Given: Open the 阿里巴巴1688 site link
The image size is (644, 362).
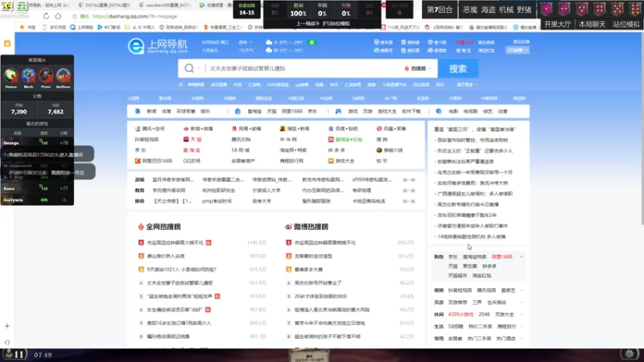Looking at the screenshot, I should [154, 161].
